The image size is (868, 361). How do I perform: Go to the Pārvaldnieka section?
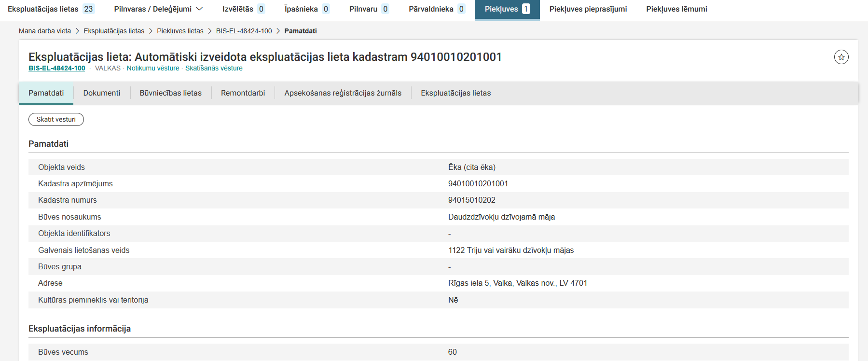pyautogui.click(x=436, y=9)
